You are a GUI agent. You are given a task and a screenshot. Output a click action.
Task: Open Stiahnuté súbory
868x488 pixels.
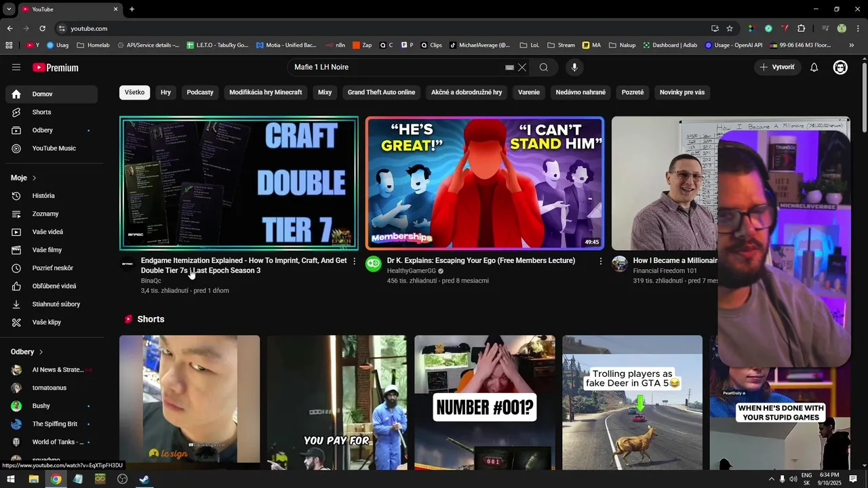pos(52,304)
